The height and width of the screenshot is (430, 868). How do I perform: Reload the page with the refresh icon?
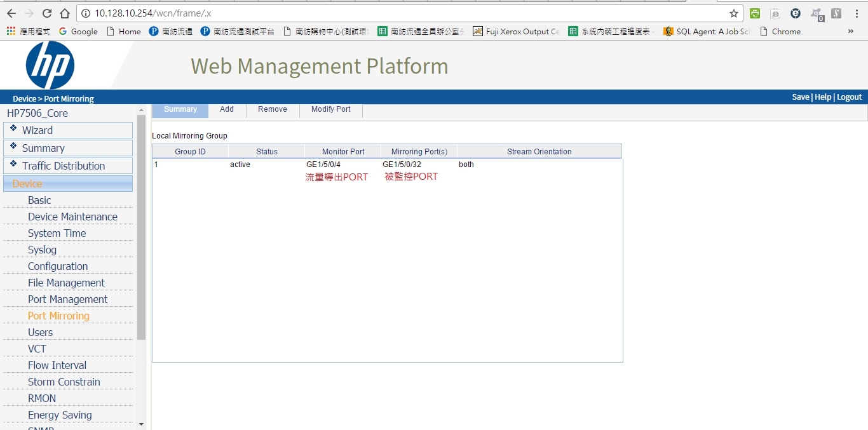point(46,13)
